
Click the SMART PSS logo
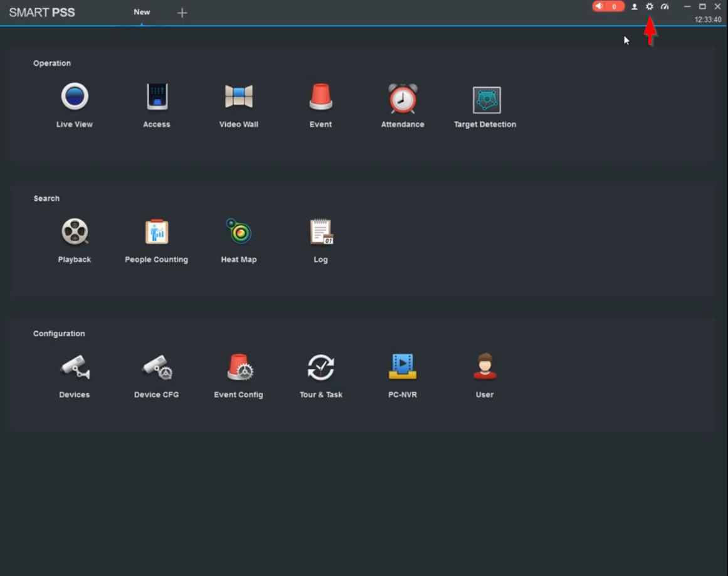pos(42,13)
